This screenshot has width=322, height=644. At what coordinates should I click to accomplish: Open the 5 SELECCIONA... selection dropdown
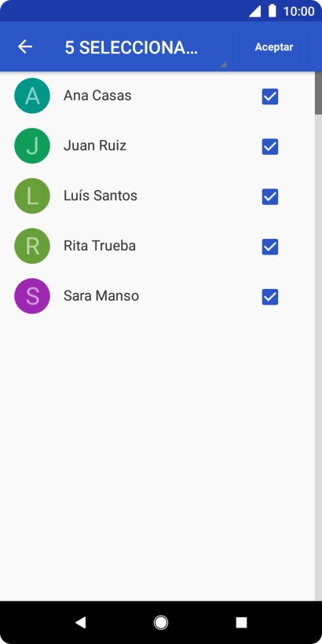(145, 48)
